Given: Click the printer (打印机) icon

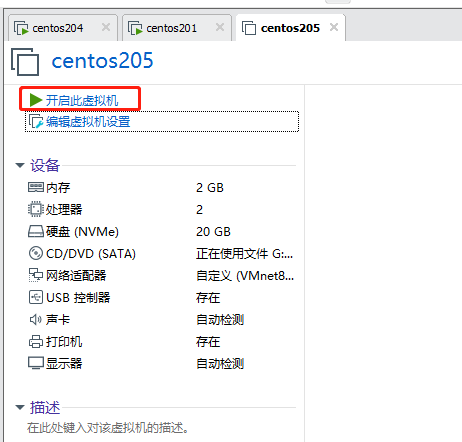Looking at the screenshot, I should point(36,342).
